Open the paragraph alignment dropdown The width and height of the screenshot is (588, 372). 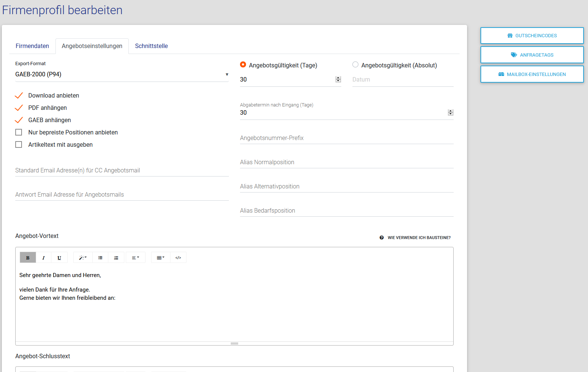pyautogui.click(x=135, y=258)
